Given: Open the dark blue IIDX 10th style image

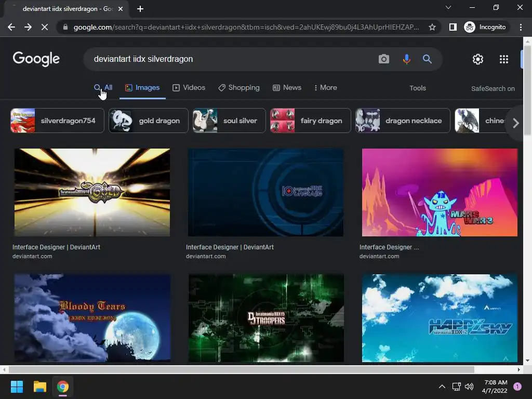Looking at the screenshot, I should coord(265,192).
